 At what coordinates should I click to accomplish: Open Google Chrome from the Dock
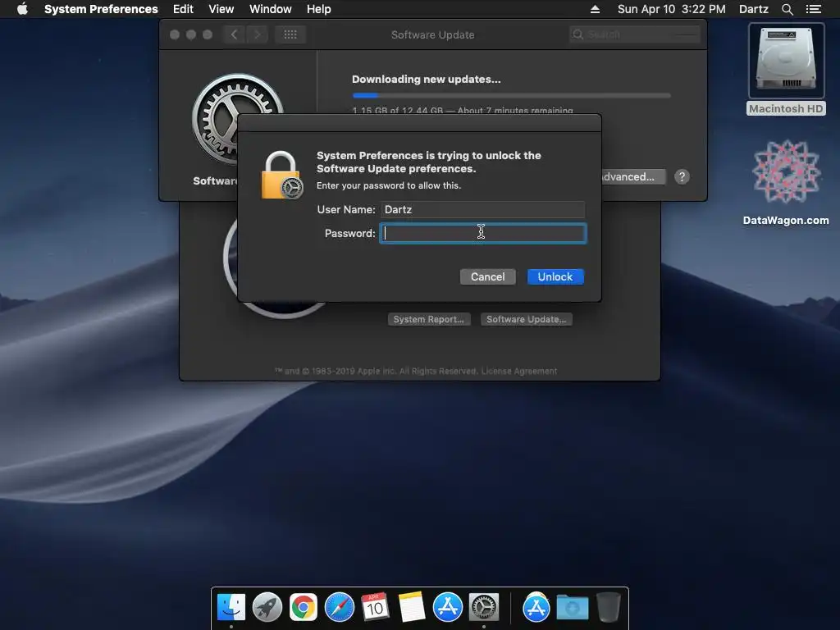pyautogui.click(x=304, y=608)
